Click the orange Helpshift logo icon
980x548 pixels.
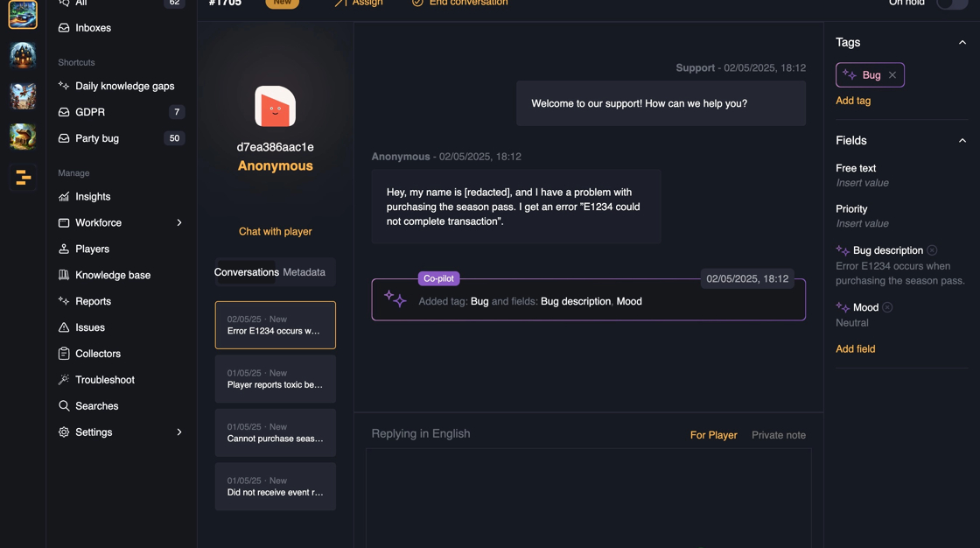[23, 178]
